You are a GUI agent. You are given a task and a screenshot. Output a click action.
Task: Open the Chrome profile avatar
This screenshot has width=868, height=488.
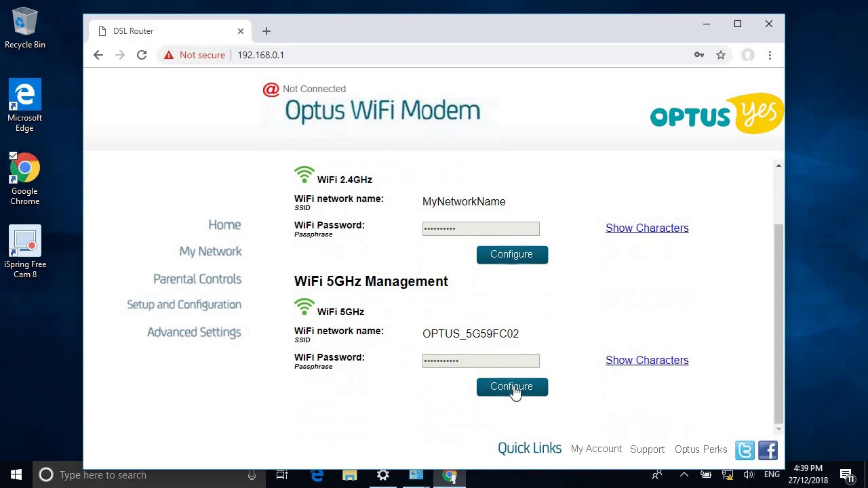[x=748, y=55]
